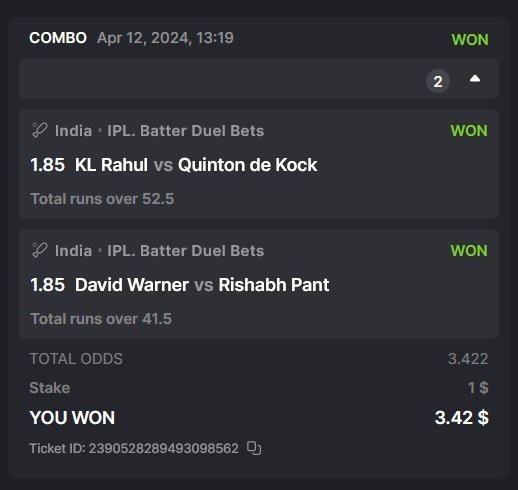The image size is (518, 490).
Task: Click India in first bet breadcrumb
Action: [x=73, y=131]
